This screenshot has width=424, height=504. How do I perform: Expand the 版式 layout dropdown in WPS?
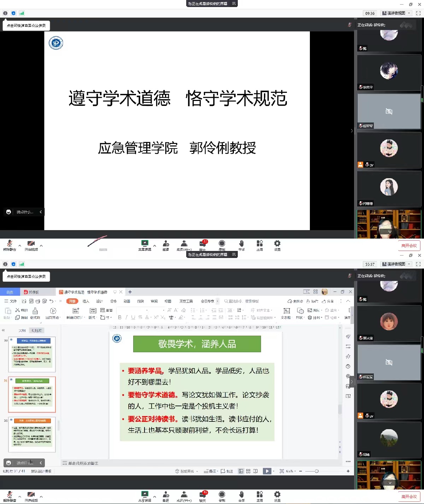(93, 317)
